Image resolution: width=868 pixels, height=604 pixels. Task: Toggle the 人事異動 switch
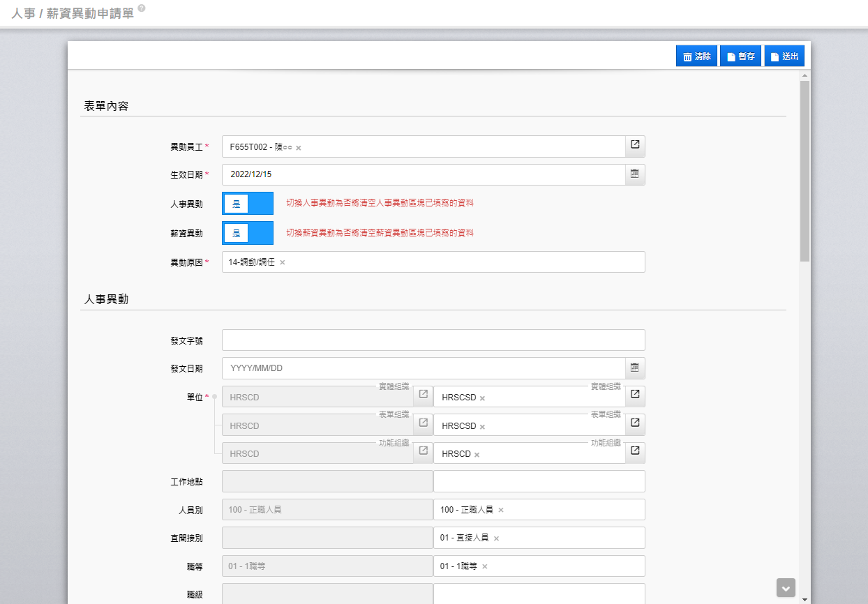[248, 204]
